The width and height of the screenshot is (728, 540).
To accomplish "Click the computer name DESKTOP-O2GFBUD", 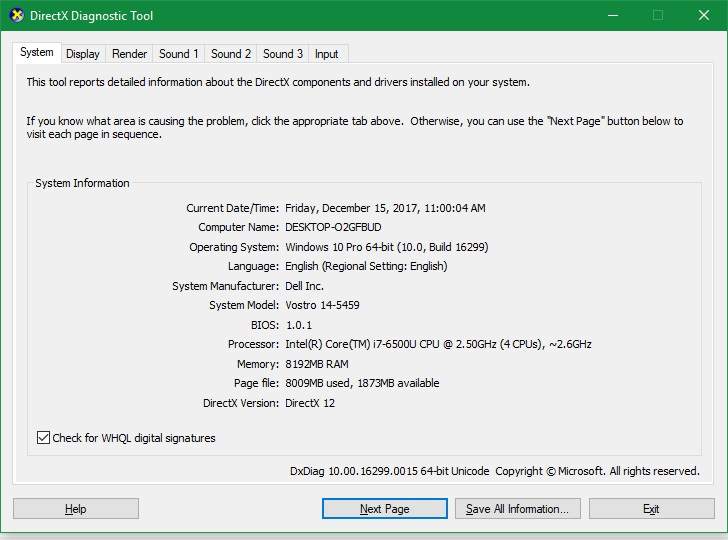I will (333, 227).
